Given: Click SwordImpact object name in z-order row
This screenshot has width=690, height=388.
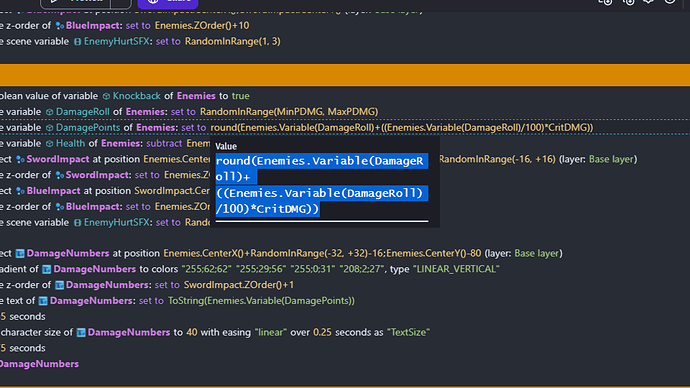Looking at the screenshot, I should 98,175.
